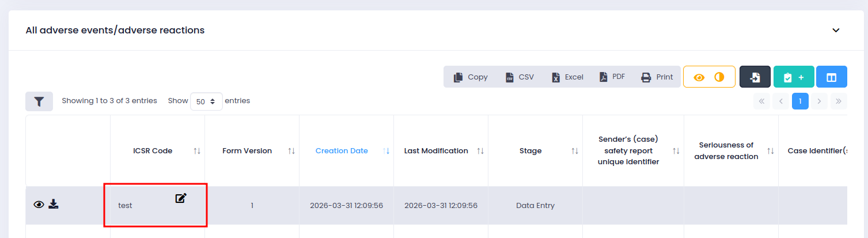Click the Print button
Screen dimensions: 868x238
[657, 77]
